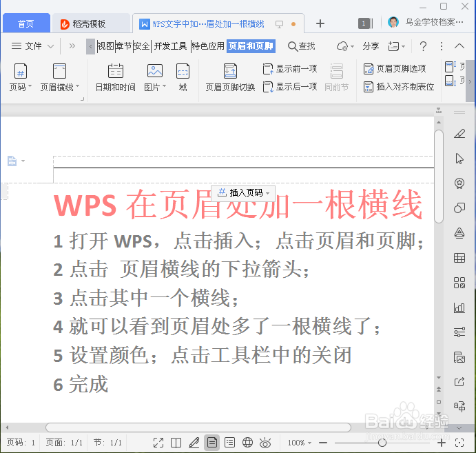Click the 页码: 1 status entry
The image size is (476, 453).
21,443
